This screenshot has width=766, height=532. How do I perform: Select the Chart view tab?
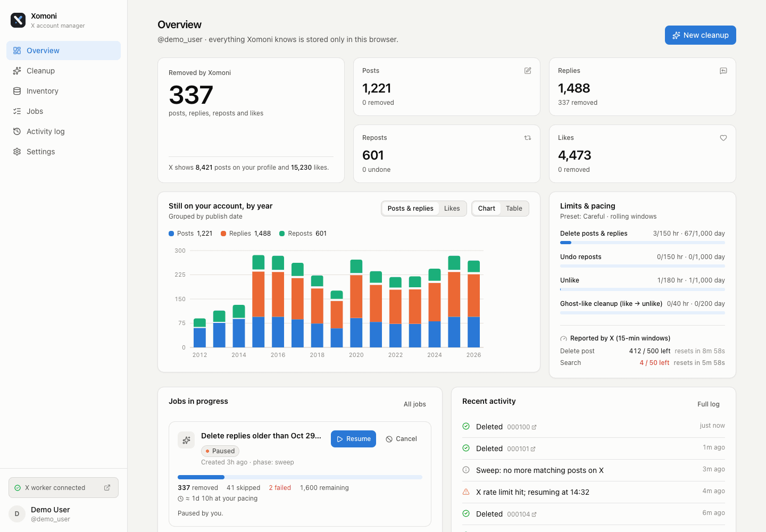click(x=486, y=209)
